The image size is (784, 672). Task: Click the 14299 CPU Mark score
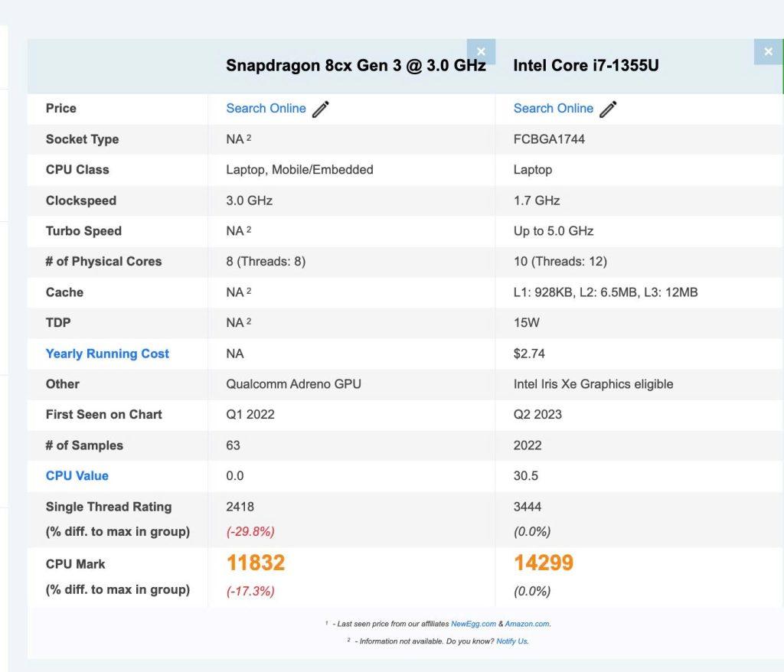pyautogui.click(x=543, y=563)
